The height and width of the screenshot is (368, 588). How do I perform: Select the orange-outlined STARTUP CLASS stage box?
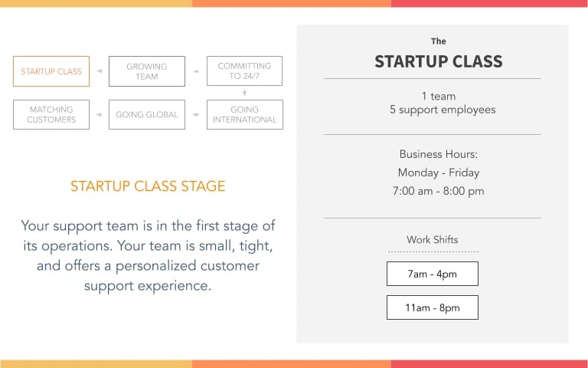(x=51, y=71)
